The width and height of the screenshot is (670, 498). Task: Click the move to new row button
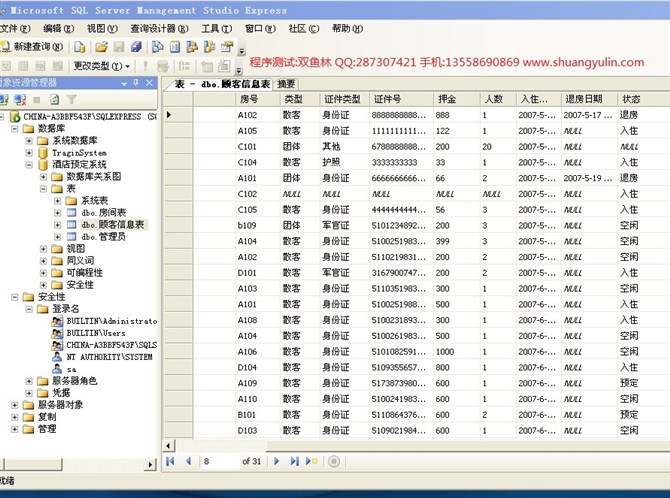click(x=311, y=461)
